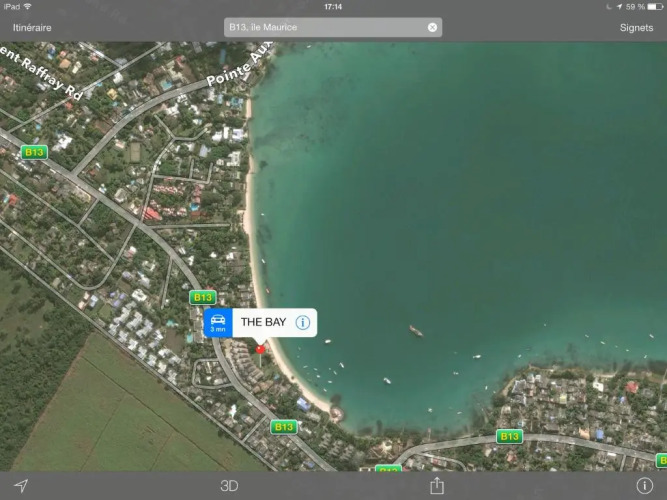Clear the search field text

pos(432,28)
